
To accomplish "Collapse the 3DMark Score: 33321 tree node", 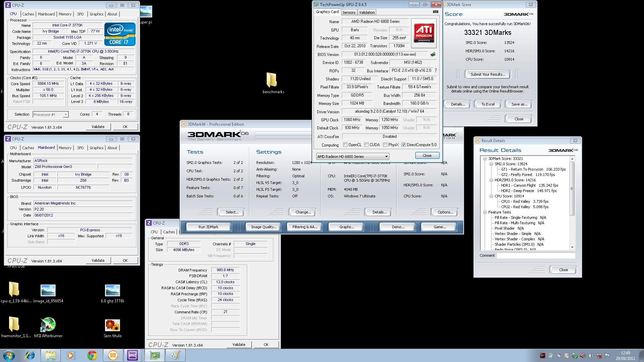I will [x=485, y=159].
